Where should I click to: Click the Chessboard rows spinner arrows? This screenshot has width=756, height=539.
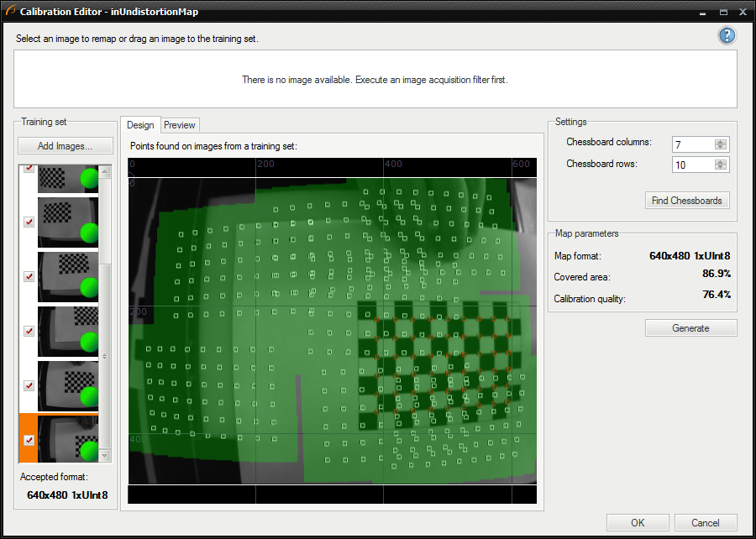pos(720,165)
